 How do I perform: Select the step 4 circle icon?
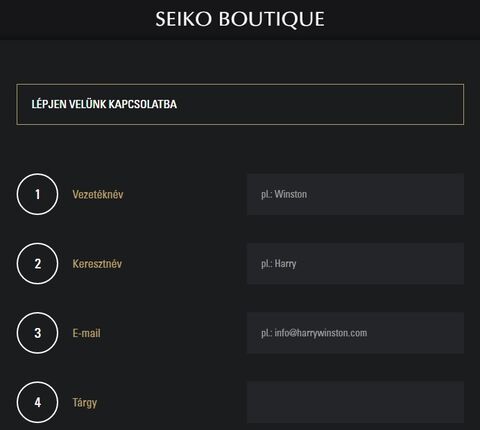point(37,402)
